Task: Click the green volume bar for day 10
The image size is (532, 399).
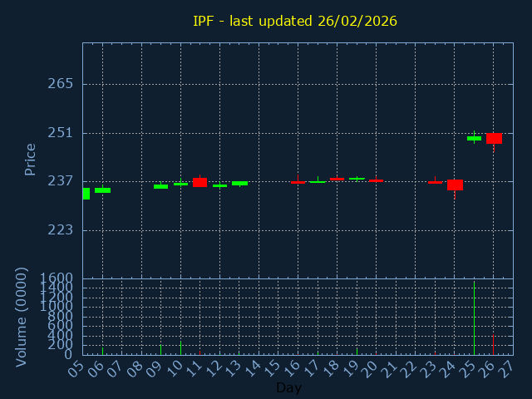Action: 180,348
